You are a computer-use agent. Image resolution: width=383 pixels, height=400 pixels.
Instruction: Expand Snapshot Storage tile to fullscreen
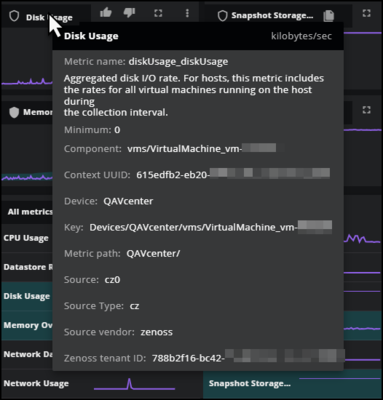click(366, 13)
